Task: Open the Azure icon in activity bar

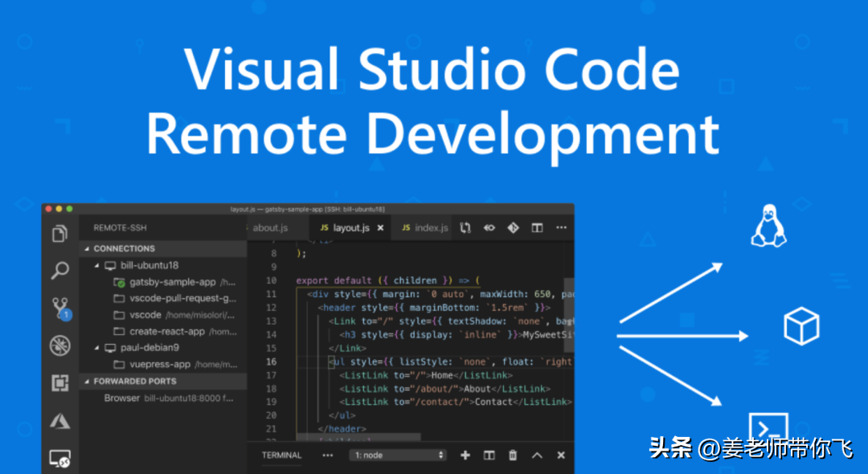Action: [x=59, y=421]
